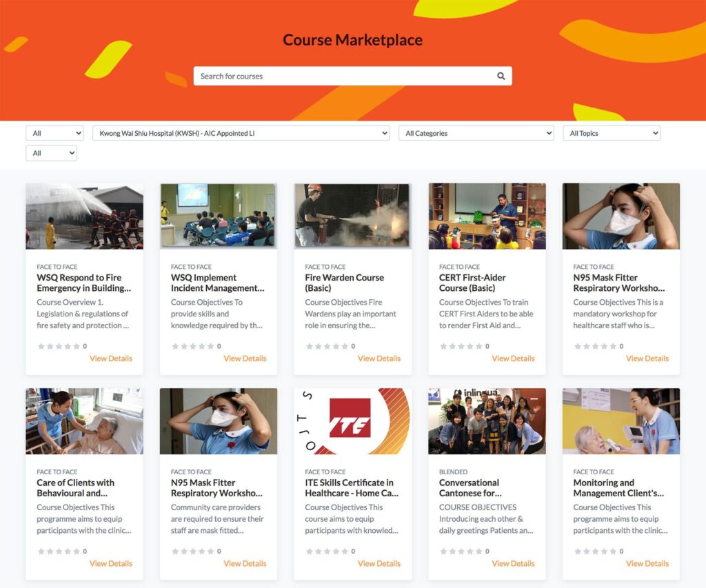
Task: Expand the All Topics dropdown
Action: (612, 133)
